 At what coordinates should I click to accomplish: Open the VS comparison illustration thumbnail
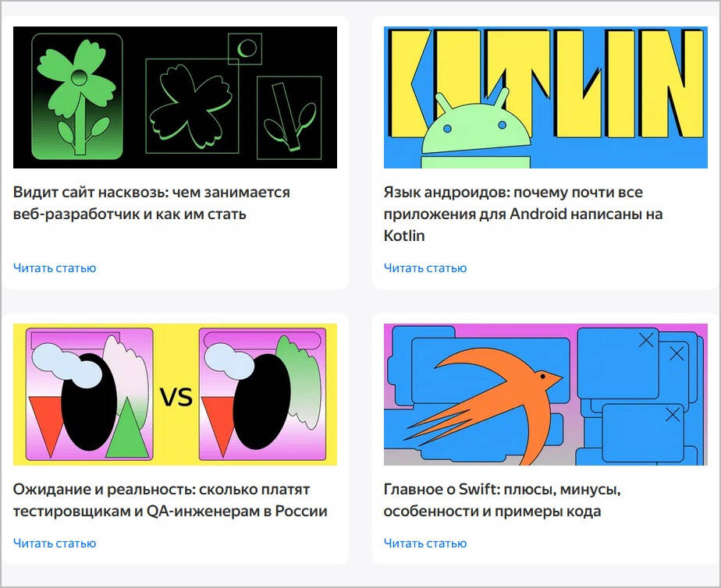(x=175, y=395)
